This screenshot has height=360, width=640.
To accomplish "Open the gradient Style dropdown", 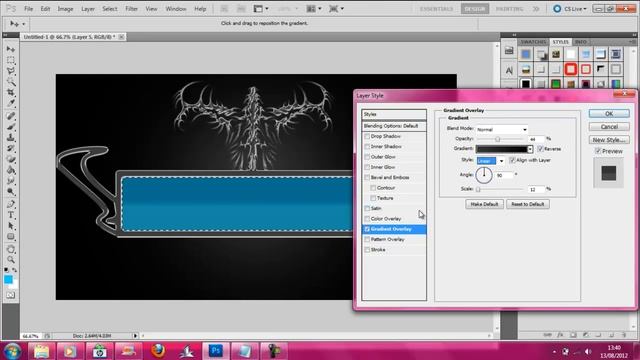I will (x=490, y=161).
